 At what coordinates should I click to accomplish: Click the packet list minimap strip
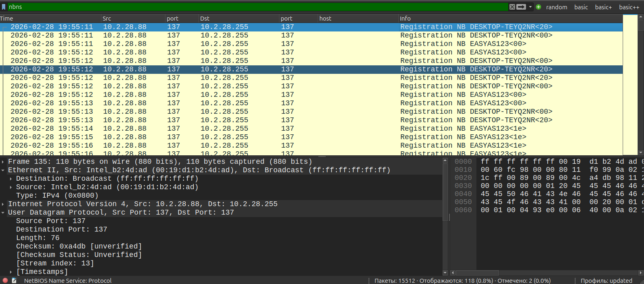click(630, 85)
